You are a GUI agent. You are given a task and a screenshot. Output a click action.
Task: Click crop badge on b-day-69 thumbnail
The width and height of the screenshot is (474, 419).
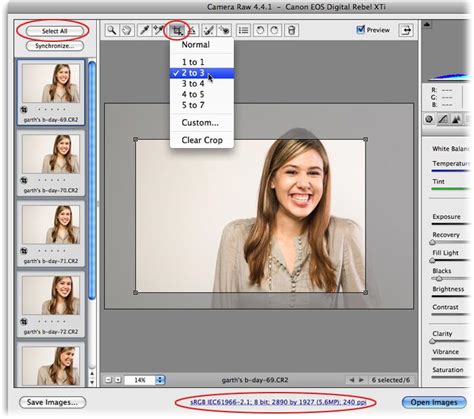[24, 109]
